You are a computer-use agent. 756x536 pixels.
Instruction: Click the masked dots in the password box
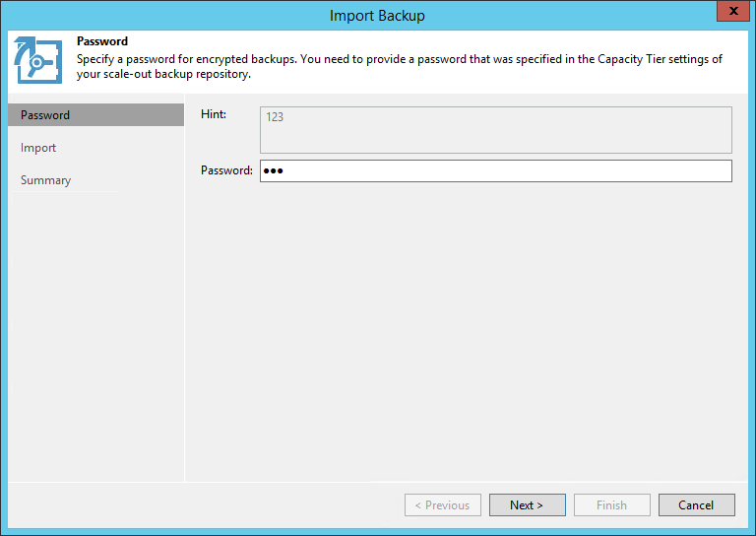[274, 171]
